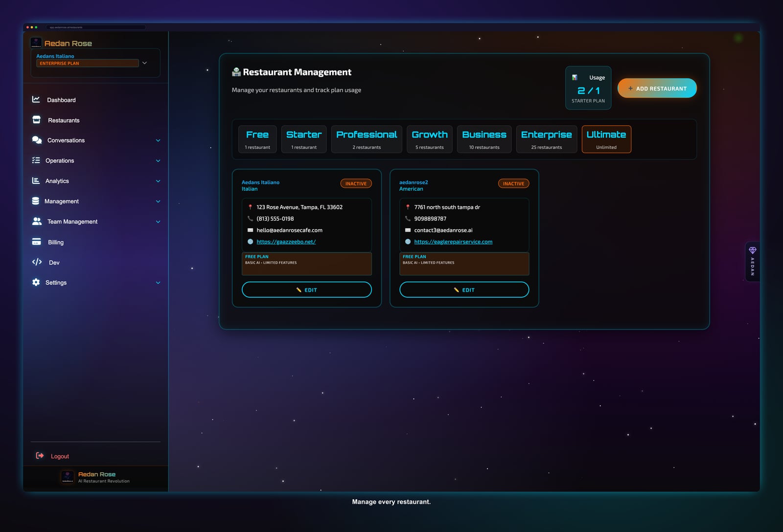Click the Enterprise Plan badge in sidebar

click(x=88, y=63)
